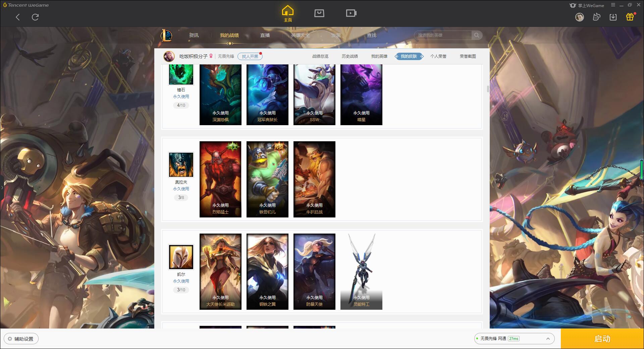Viewport: 644px width, 349px height.
Task: Open the 我的英雄 sub-tab
Action: point(379,56)
